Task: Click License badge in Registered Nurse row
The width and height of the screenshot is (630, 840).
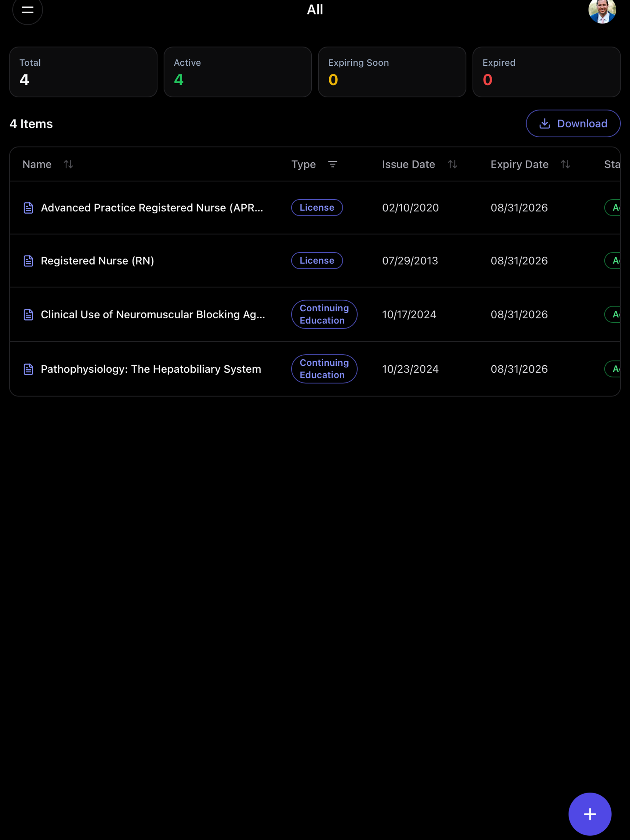Action: click(317, 261)
